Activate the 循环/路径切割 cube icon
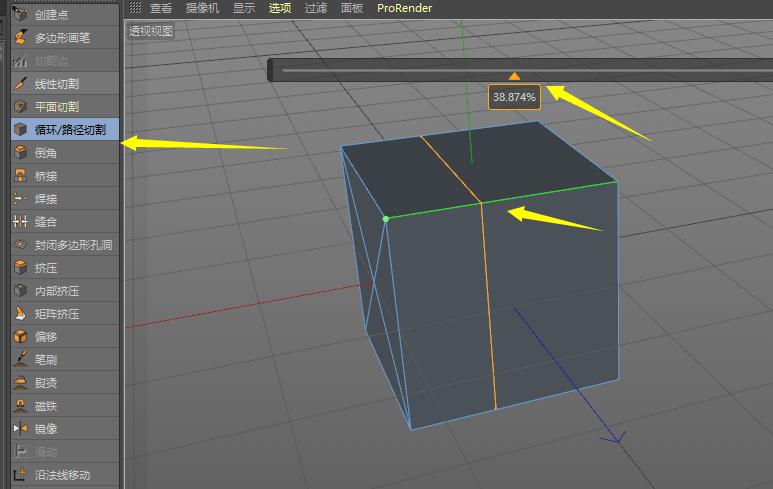773x489 pixels. click(20, 130)
